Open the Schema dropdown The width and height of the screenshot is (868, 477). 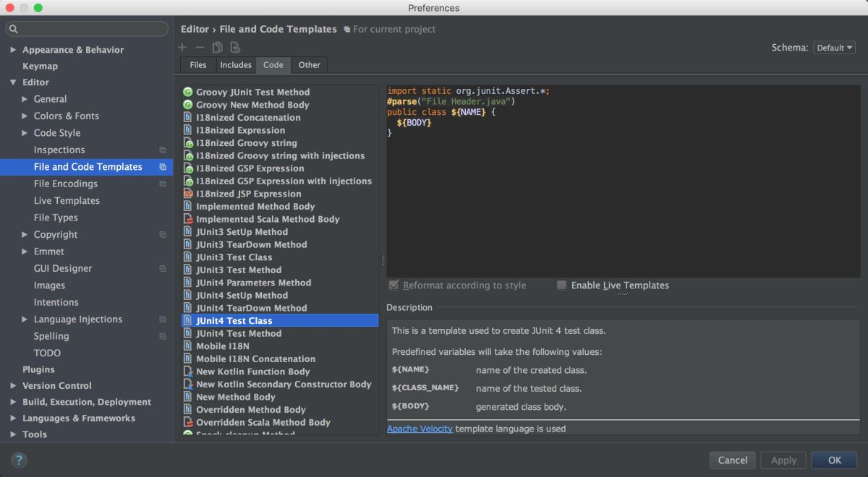tap(834, 48)
